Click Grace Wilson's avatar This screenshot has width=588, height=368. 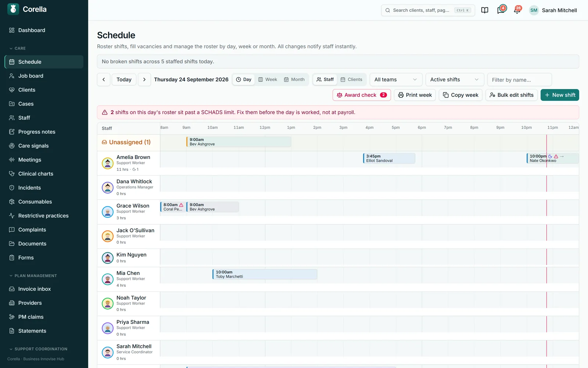pos(108,212)
